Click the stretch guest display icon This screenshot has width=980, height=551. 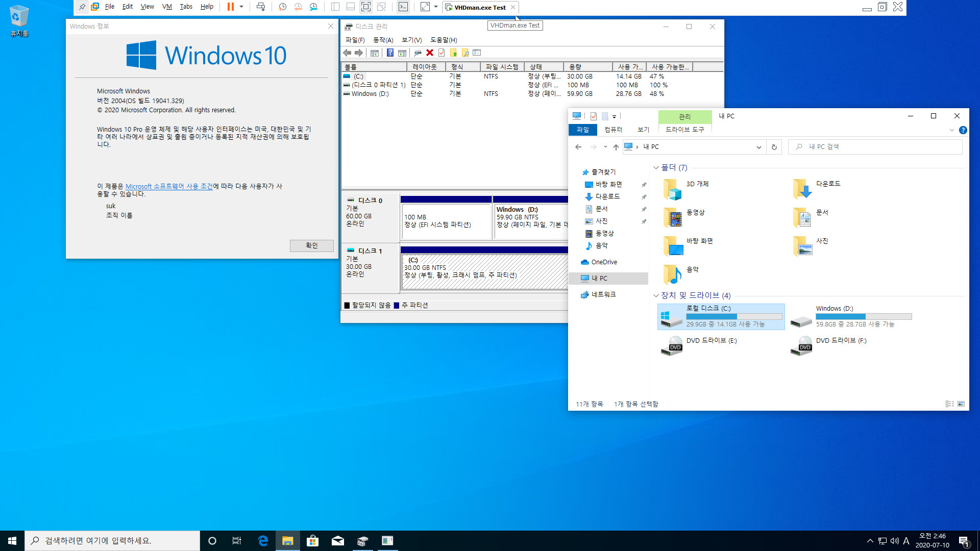[x=425, y=7]
